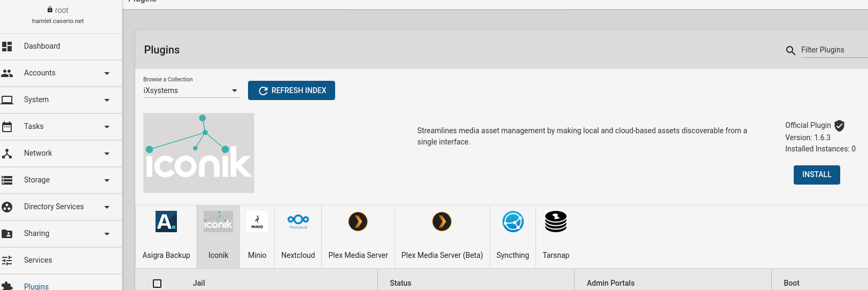Select the Plex Media Server plugin icon
The height and width of the screenshot is (290, 868).
pyautogui.click(x=358, y=222)
